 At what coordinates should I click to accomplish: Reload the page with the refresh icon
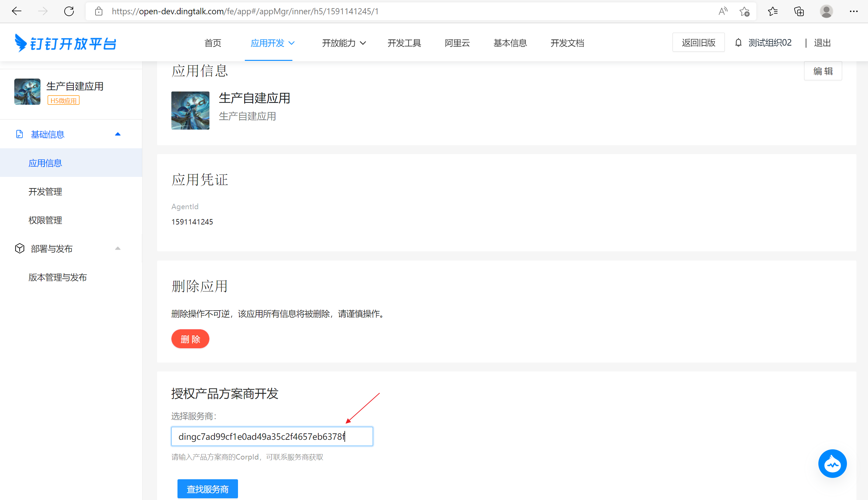click(69, 11)
